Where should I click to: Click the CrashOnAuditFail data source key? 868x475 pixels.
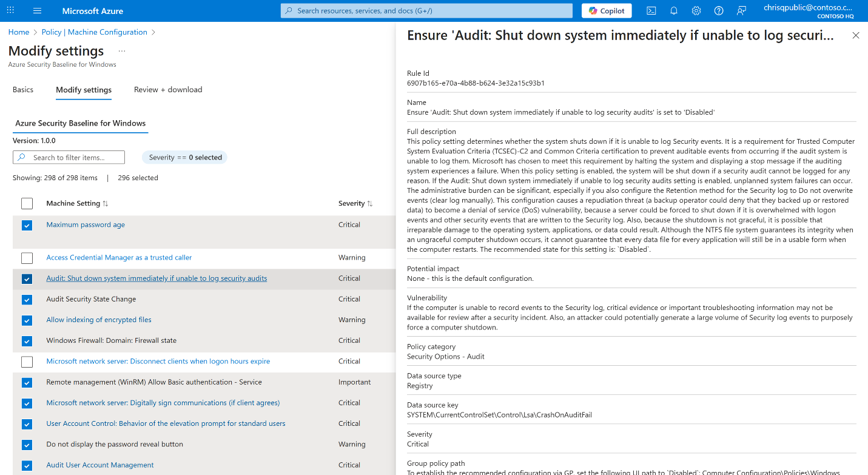pyautogui.click(x=499, y=415)
